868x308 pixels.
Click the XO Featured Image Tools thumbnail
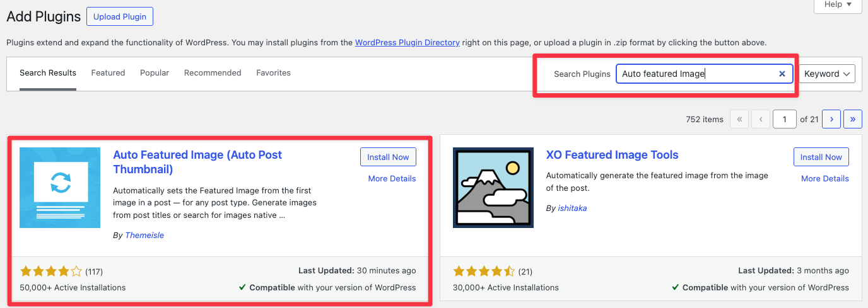coord(493,188)
